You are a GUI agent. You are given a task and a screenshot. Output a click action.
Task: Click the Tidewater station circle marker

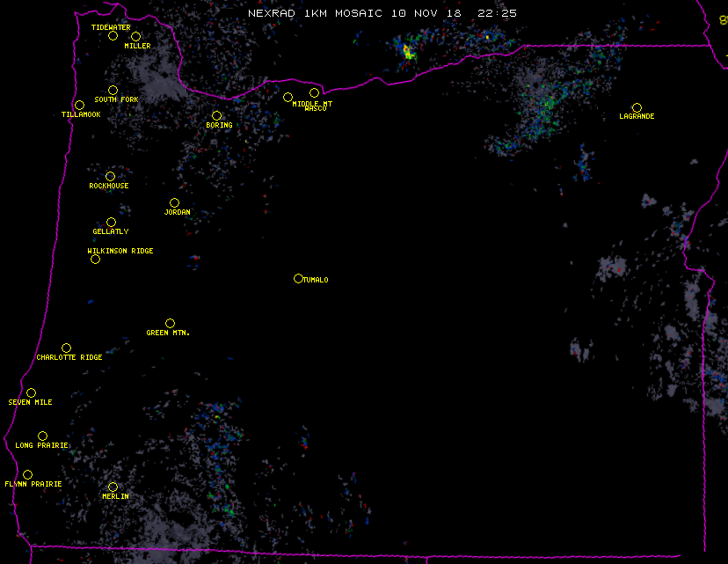(113, 36)
